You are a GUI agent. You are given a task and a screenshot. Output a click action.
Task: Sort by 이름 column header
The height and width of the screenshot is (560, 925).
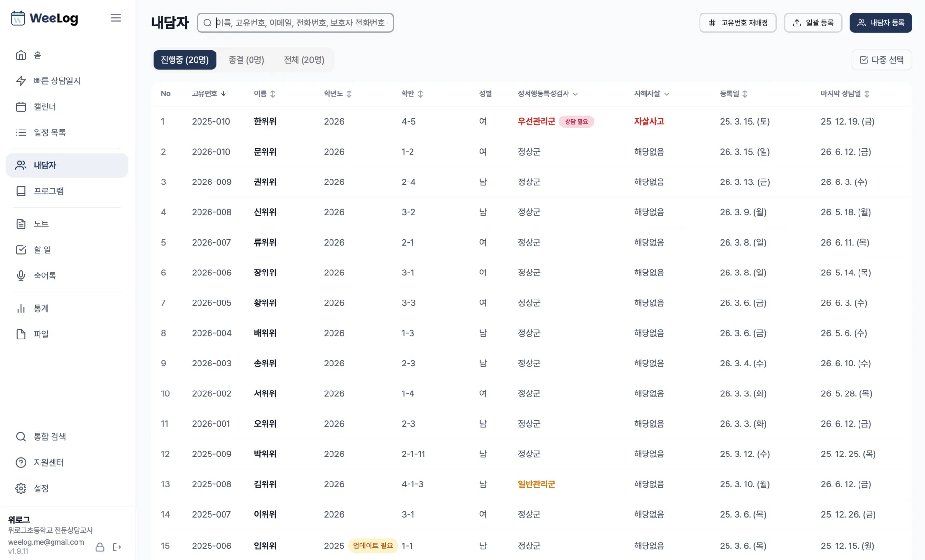pos(265,93)
